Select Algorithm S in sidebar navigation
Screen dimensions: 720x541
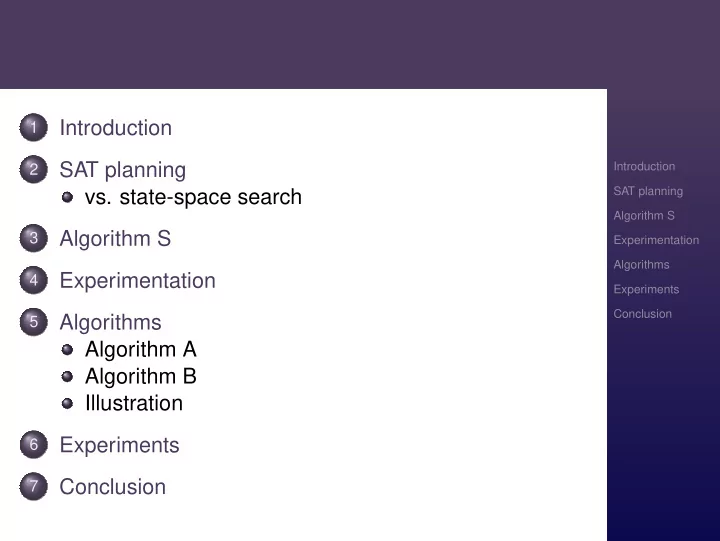[x=644, y=216]
